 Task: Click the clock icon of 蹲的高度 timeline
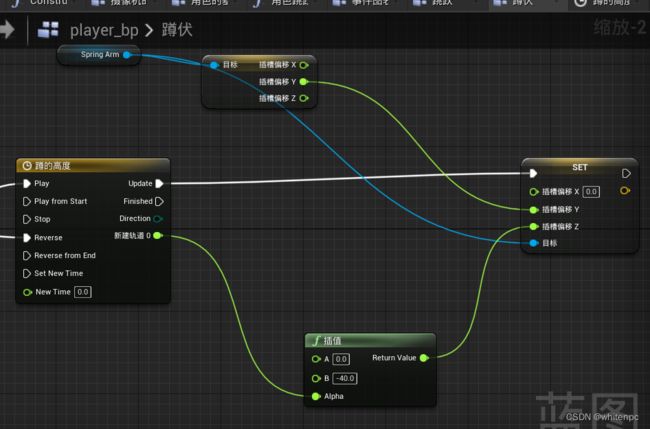[27, 166]
